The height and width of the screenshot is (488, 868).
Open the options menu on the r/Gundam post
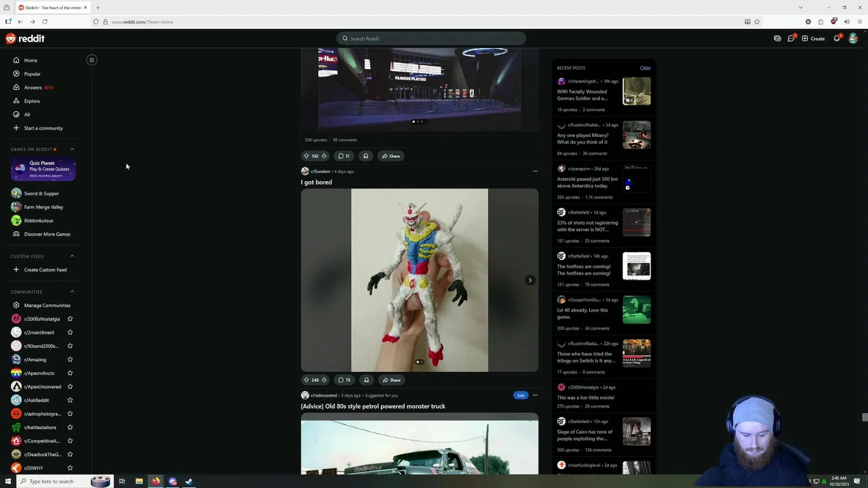pos(535,171)
